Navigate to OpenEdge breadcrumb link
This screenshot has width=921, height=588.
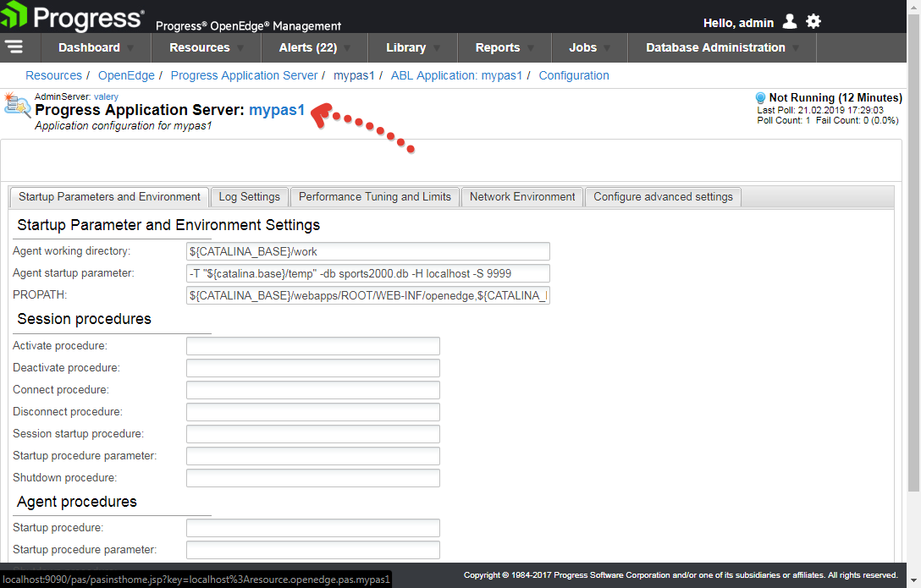[x=126, y=75]
